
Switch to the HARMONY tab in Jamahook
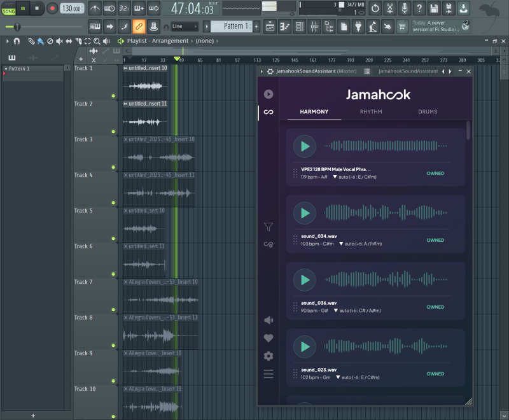click(314, 111)
